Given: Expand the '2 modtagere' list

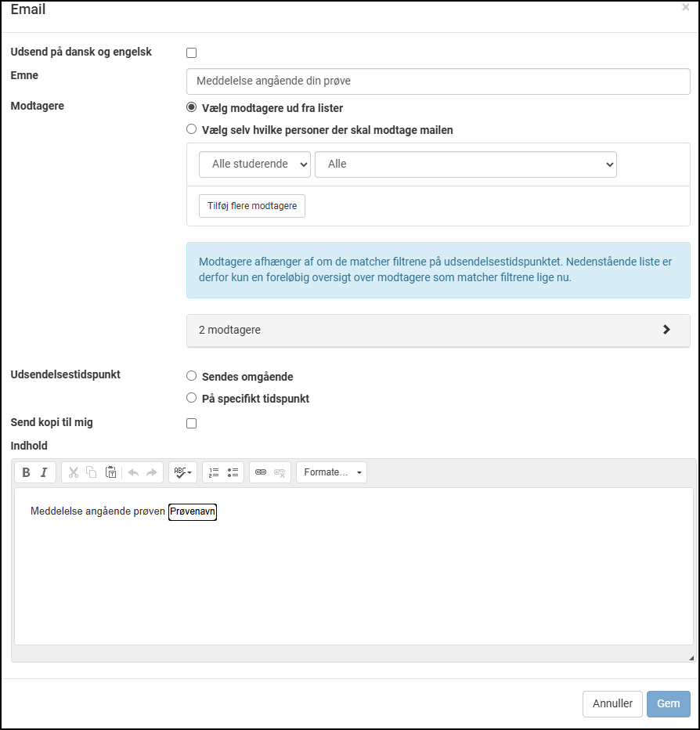Looking at the screenshot, I should coord(438,330).
